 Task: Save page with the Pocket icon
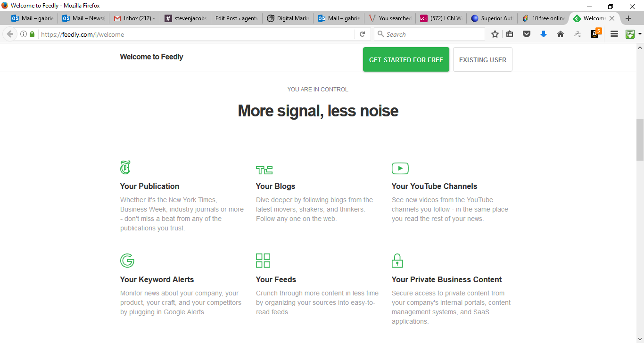(527, 34)
